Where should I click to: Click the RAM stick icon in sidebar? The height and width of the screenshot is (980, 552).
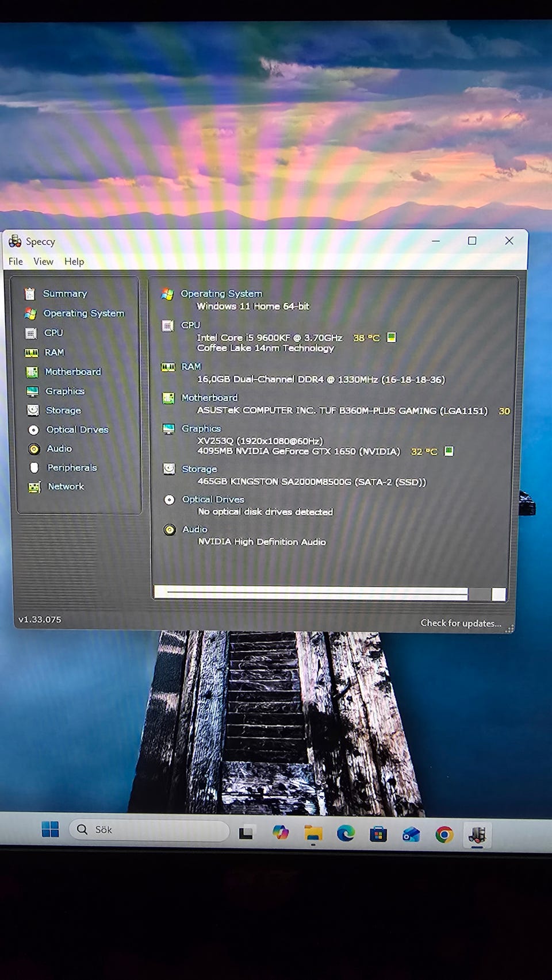tap(32, 352)
